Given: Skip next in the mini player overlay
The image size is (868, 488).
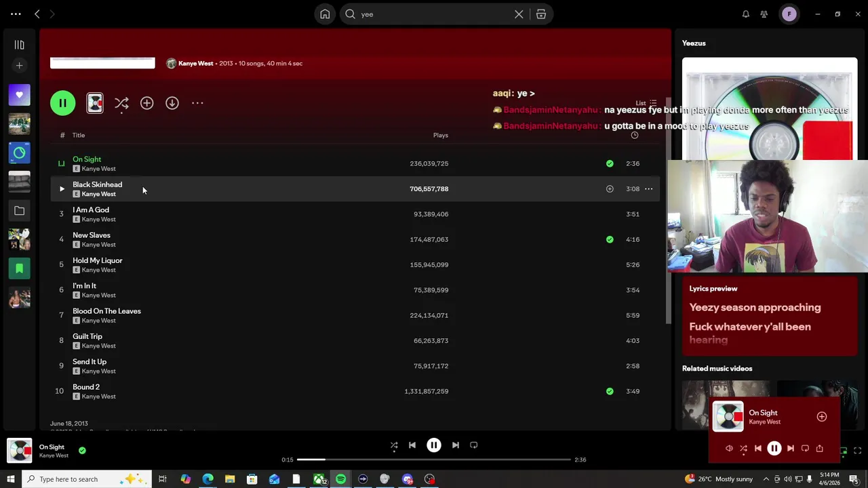Looking at the screenshot, I should [x=791, y=448].
